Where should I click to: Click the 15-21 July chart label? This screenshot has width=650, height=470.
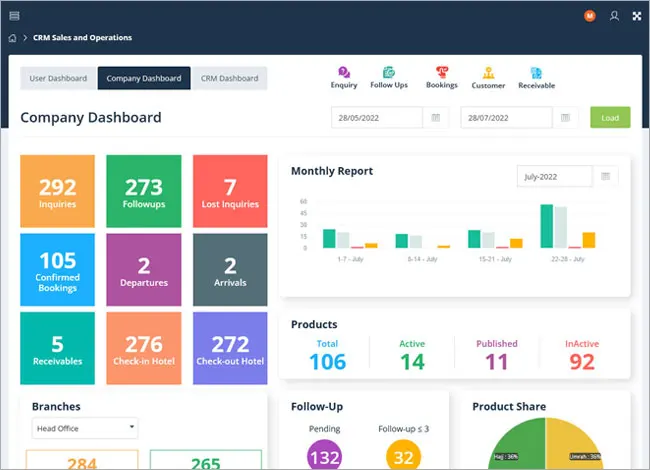[x=495, y=259]
